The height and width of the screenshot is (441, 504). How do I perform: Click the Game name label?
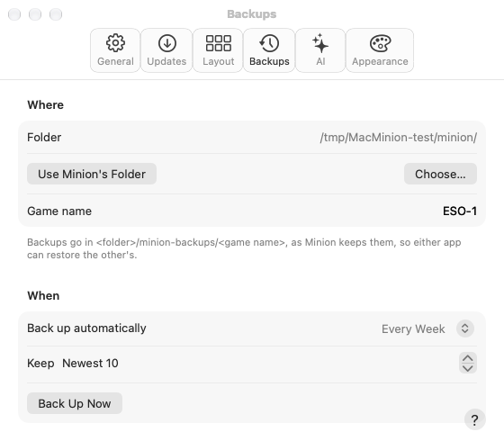tap(59, 211)
